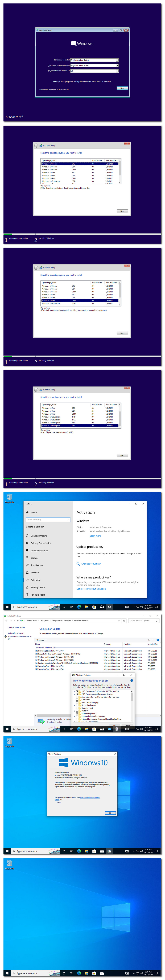Click Settings gear in taskbar below Activation window
This screenshot has width=165, height=980.
coord(109,607)
